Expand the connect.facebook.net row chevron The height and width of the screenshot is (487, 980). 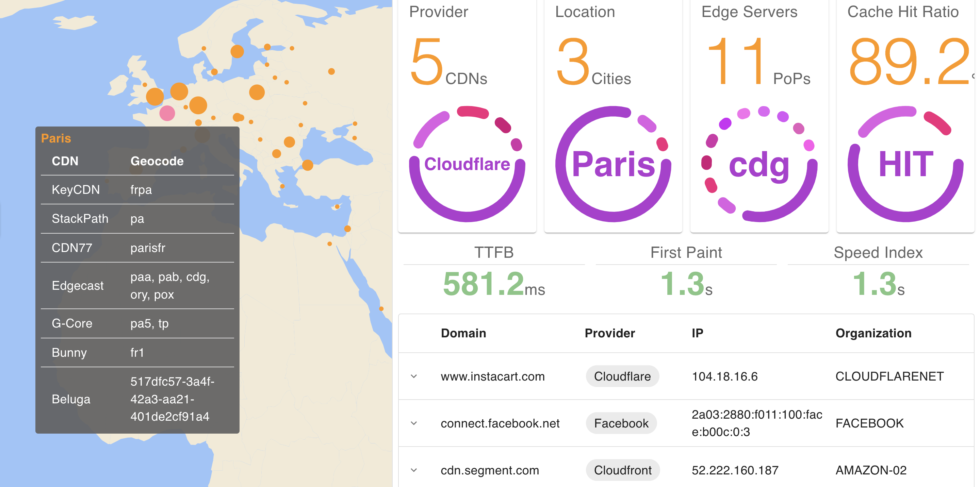414,423
